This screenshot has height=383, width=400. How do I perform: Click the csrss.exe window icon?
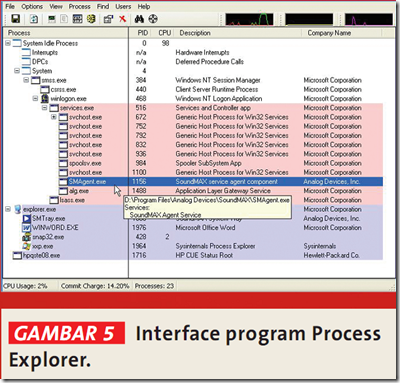45,89
